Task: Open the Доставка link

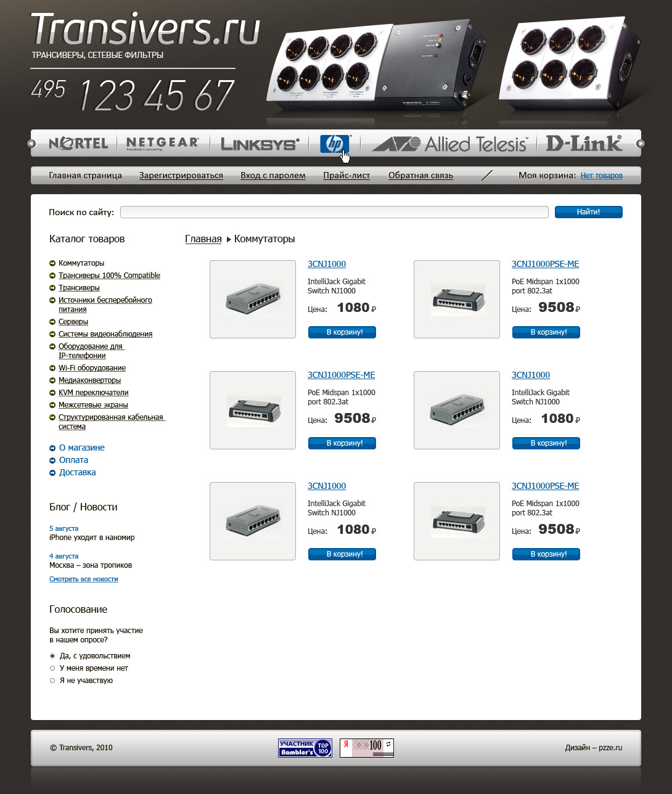Action: click(x=78, y=472)
